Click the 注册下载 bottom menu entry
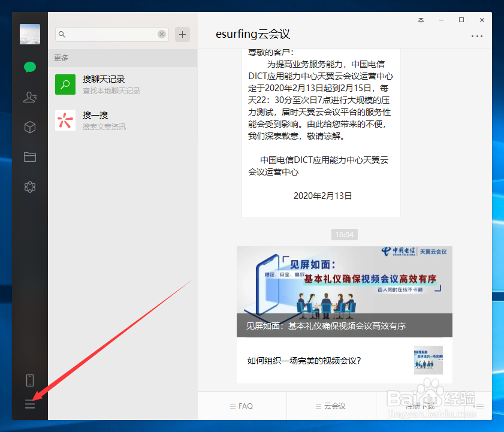Image resolution: width=504 pixels, height=432 pixels. point(420,406)
